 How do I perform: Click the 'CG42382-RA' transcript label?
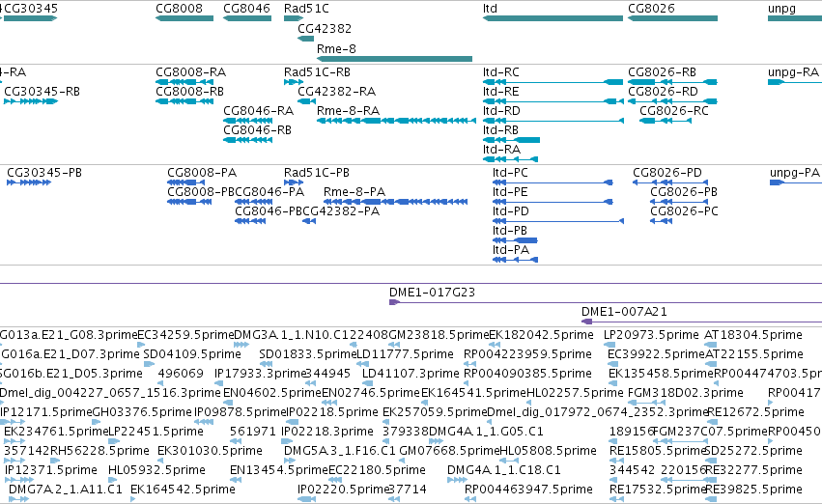coord(336,92)
